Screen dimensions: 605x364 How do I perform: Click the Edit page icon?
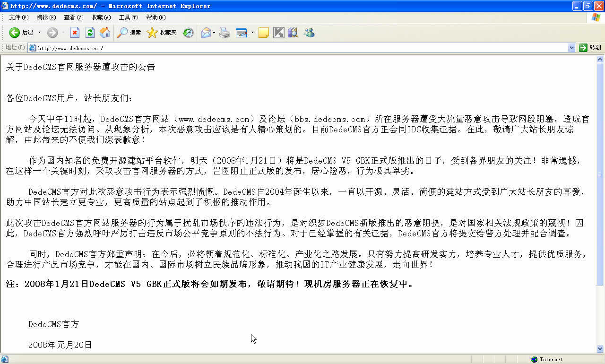tap(241, 33)
